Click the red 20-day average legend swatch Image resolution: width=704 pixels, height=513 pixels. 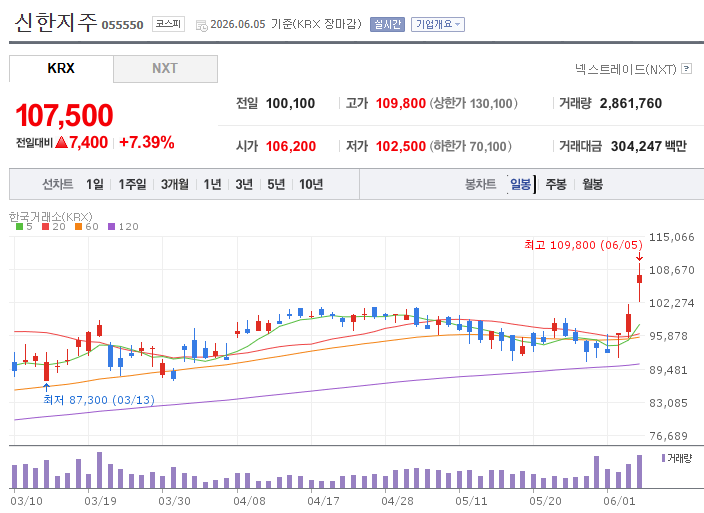[x=45, y=227]
